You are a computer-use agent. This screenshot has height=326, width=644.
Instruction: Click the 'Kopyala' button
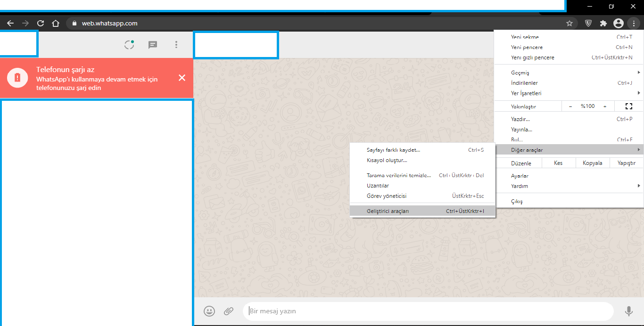click(x=593, y=163)
